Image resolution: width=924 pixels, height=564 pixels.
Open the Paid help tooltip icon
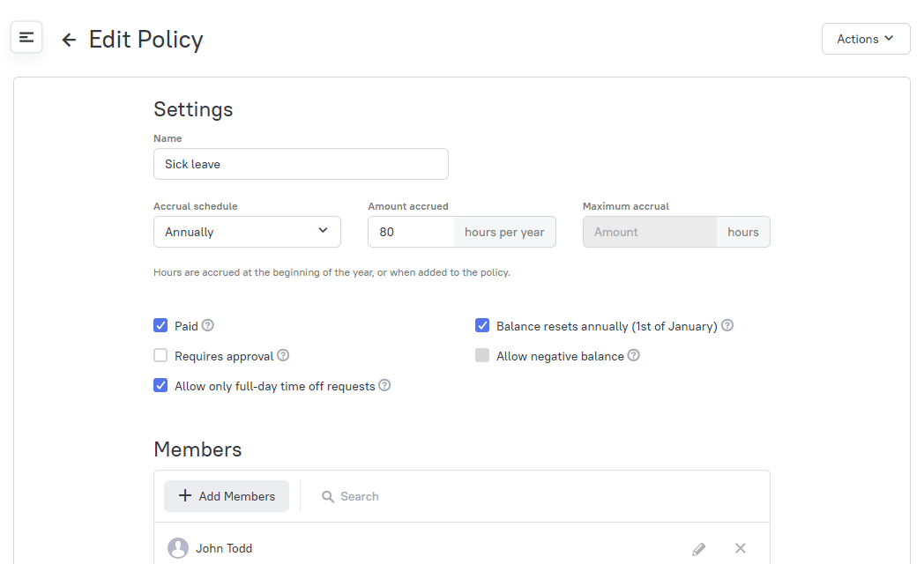click(x=208, y=325)
